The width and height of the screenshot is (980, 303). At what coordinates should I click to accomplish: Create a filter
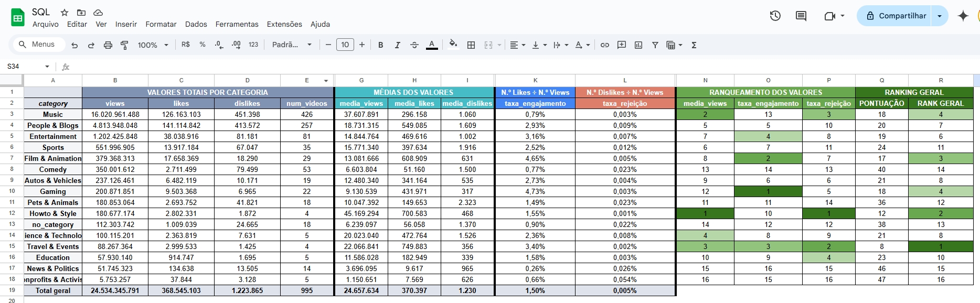click(x=655, y=45)
